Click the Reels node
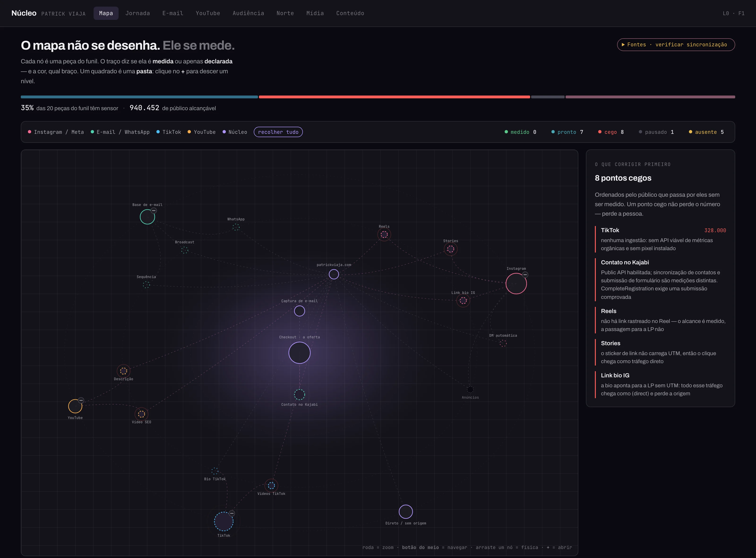Viewport: 756px width, 558px height. (384, 234)
